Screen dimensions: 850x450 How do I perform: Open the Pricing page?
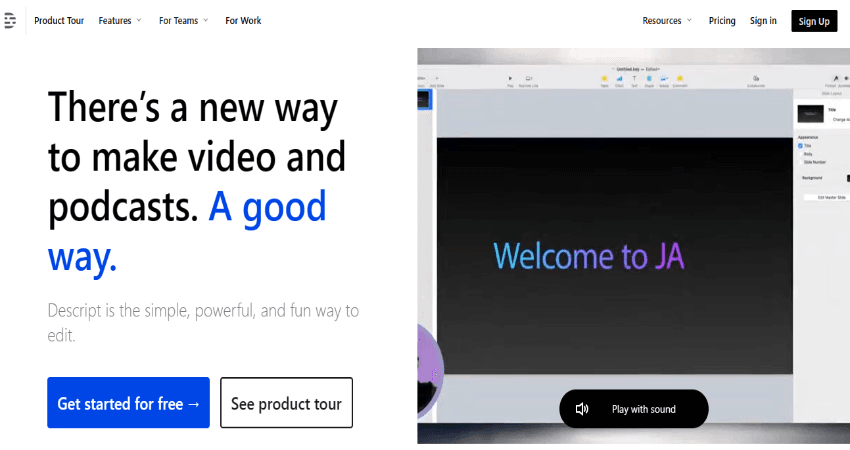(722, 21)
